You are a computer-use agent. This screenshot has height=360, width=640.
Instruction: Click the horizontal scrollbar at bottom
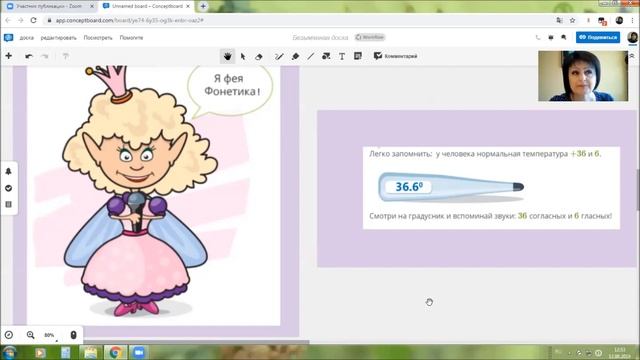[196, 342]
